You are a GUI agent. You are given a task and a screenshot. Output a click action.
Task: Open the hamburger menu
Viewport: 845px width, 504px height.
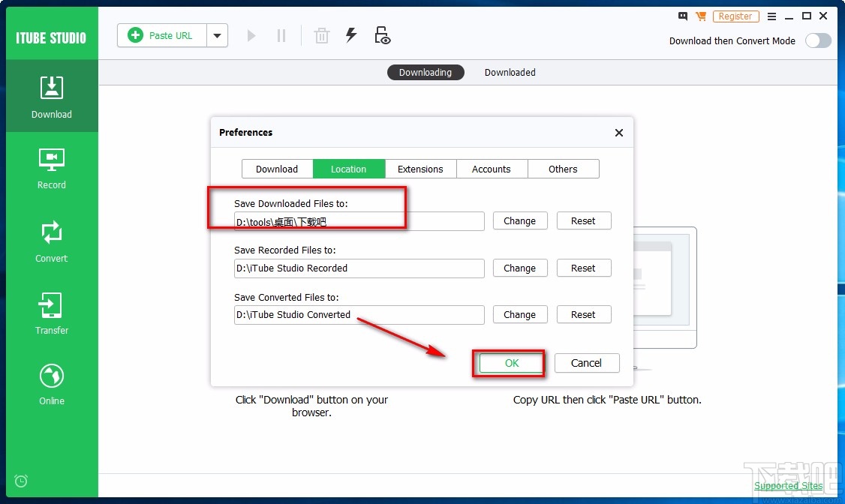click(771, 16)
